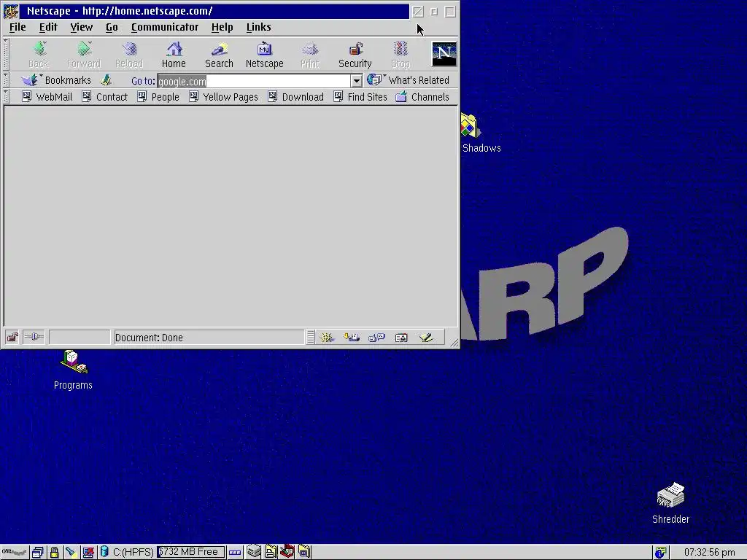
Task: Click the WarpCenter flashlight find icon
Action: click(71, 553)
